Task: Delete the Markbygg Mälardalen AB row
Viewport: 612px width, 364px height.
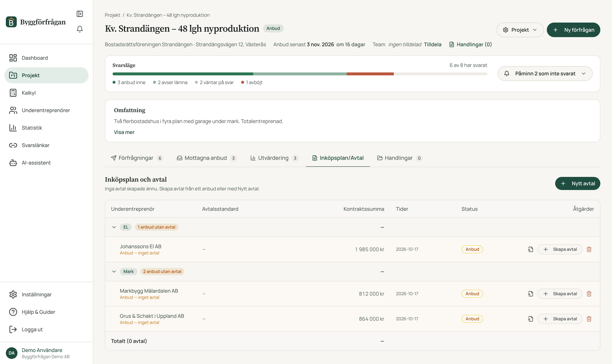Action: point(589,294)
